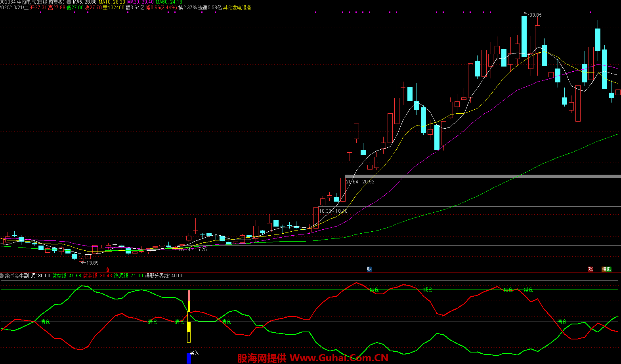Click the Www.Guhai.Com.CN watermark link
This screenshot has width=621, height=364.
tap(339, 358)
